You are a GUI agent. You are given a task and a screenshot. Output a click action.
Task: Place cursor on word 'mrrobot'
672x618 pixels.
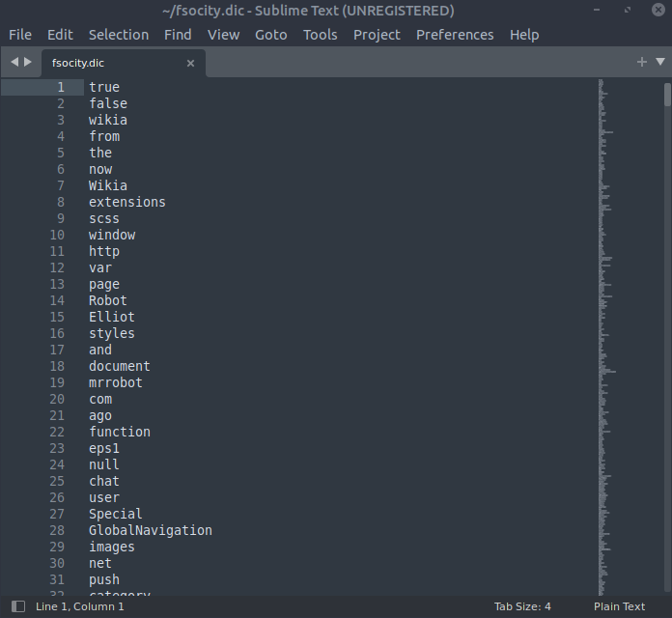tap(116, 382)
